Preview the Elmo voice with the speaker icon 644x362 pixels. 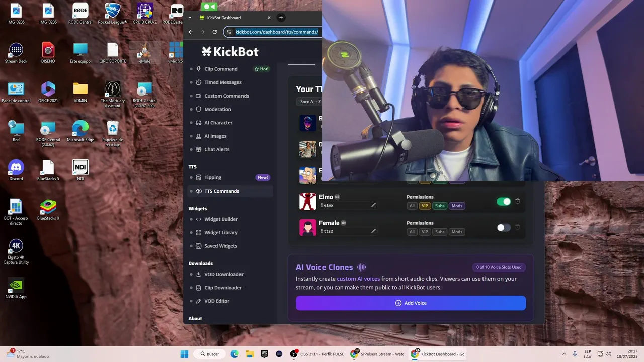[x=337, y=197]
